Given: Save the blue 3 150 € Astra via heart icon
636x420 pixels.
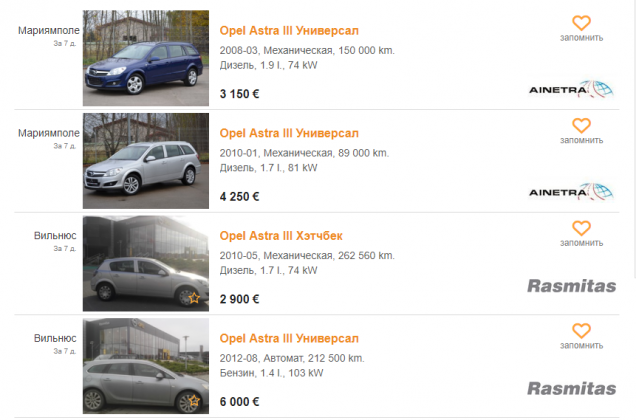Looking at the screenshot, I should (x=581, y=23).
